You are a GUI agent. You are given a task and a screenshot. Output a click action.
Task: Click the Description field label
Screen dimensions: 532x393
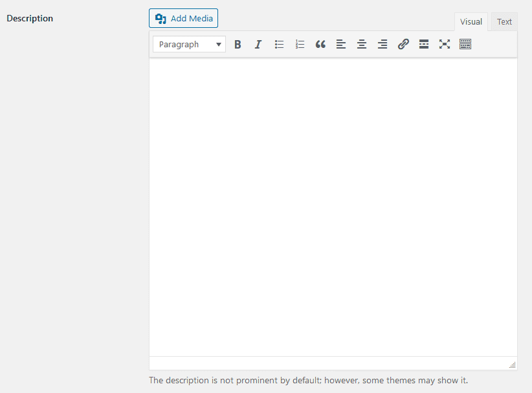(30, 18)
